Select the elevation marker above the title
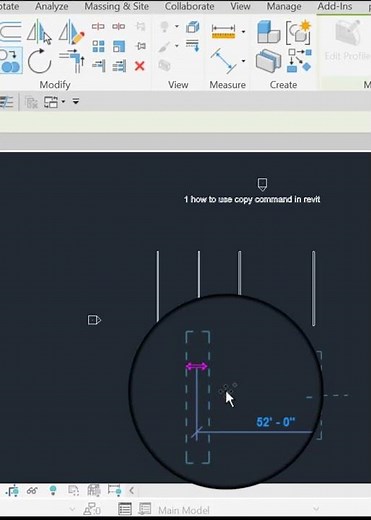 (x=262, y=184)
